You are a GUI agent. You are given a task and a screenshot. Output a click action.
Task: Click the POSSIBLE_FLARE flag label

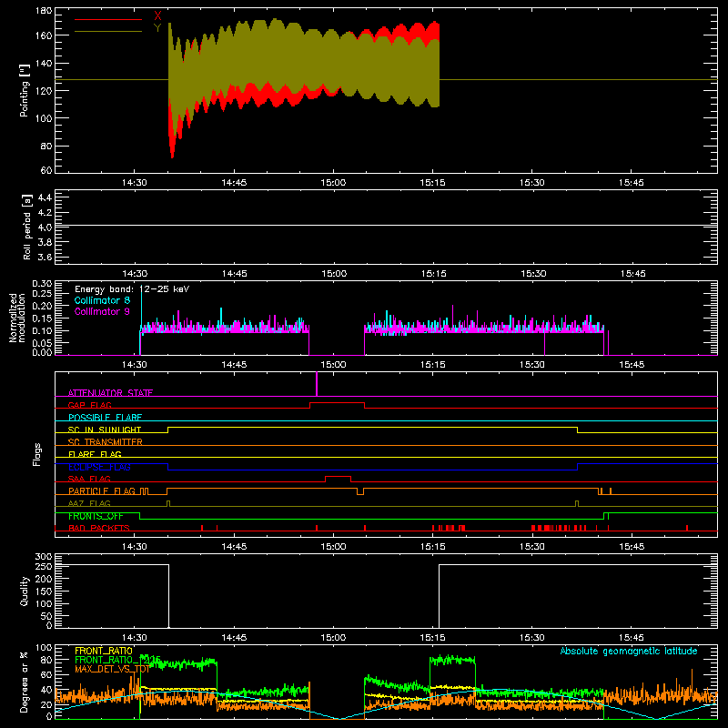(105, 418)
